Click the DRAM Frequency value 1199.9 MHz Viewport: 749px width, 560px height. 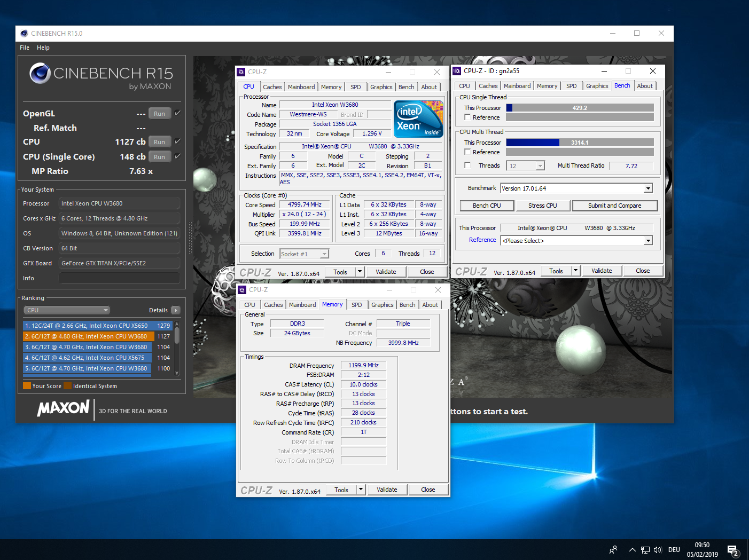[x=363, y=366]
